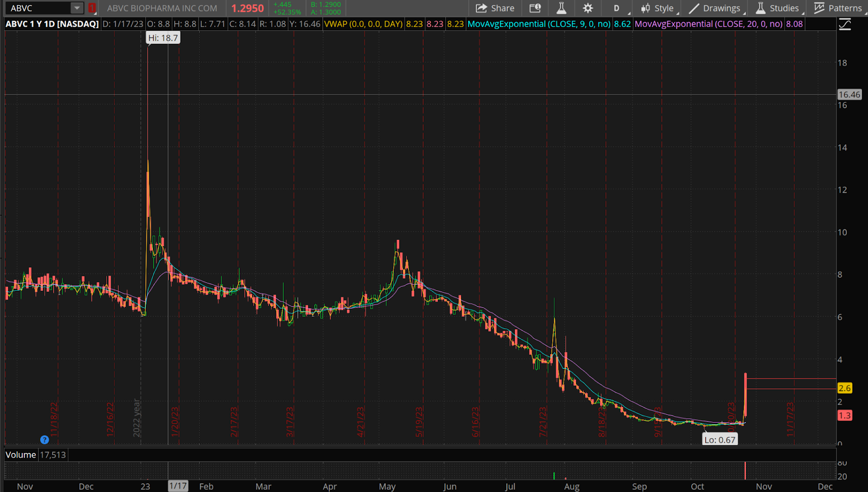The width and height of the screenshot is (868, 492).
Task: Click the ABVC symbol input field
Action: pyautogui.click(x=38, y=8)
